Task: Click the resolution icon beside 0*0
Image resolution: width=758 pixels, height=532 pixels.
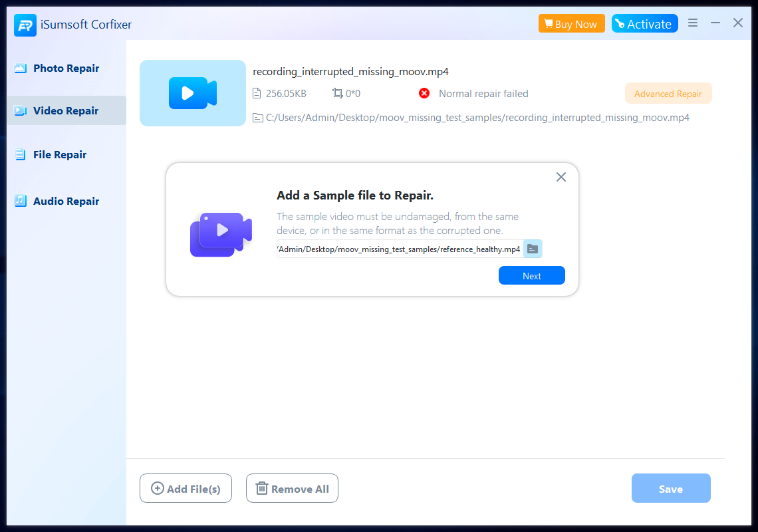Action: point(337,93)
